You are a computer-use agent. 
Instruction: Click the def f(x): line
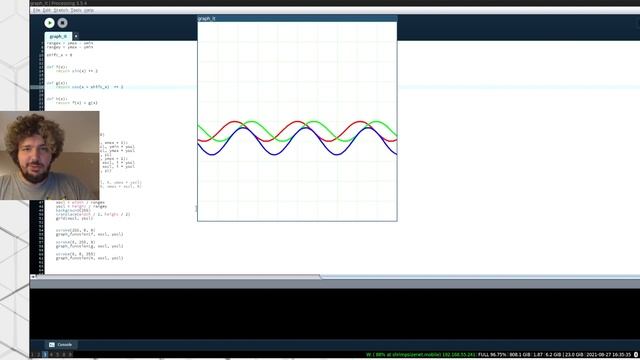[56, 67]
